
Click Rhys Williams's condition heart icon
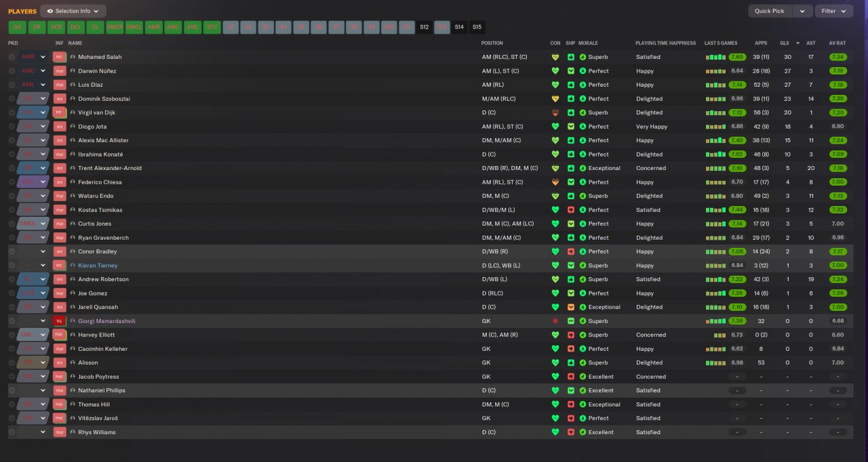[x=555, y=432]
